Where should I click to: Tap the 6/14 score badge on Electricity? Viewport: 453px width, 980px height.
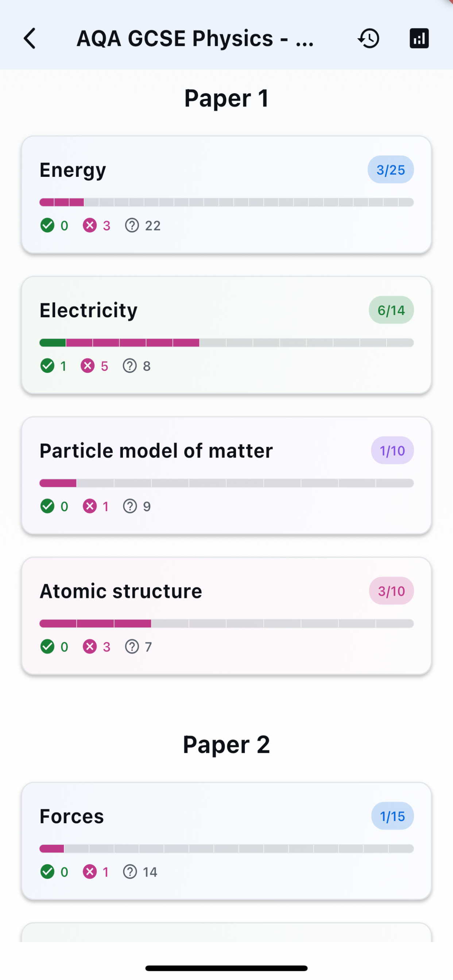pyautogui.click(x=391, y=310)
